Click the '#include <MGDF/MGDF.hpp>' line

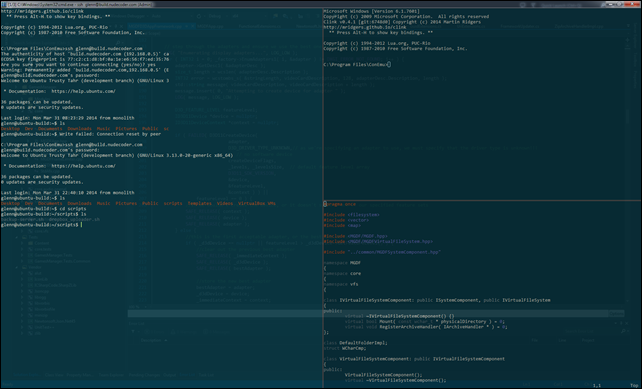coord(356,236)
